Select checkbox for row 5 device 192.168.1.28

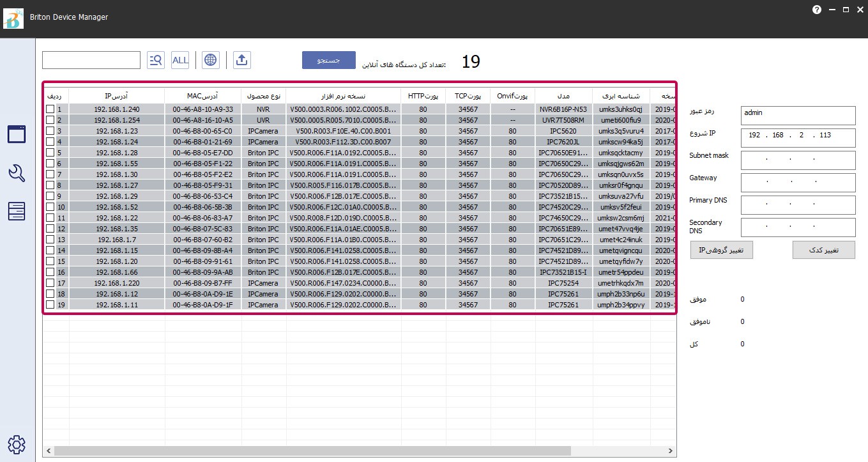coord(50,153)
